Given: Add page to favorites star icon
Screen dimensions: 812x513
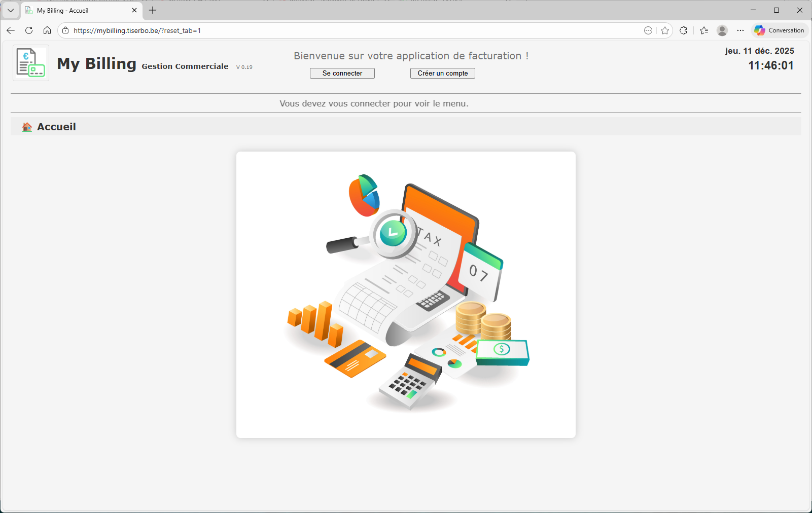Looking at the screenshot, I should coord(665,30).
